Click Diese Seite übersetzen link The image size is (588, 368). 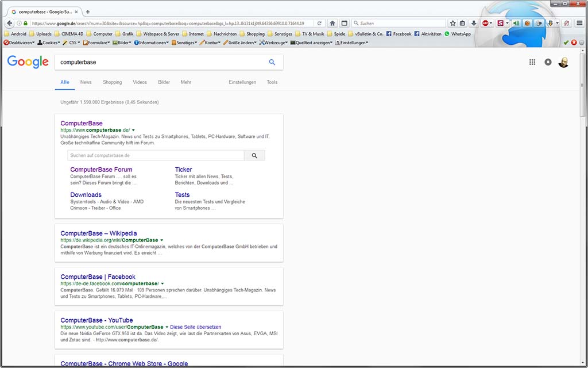[196, 327]
